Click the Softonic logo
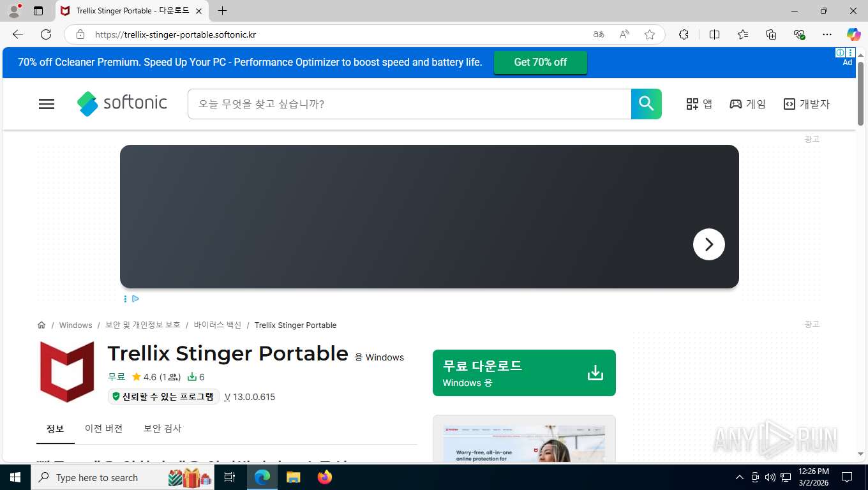 122,103
